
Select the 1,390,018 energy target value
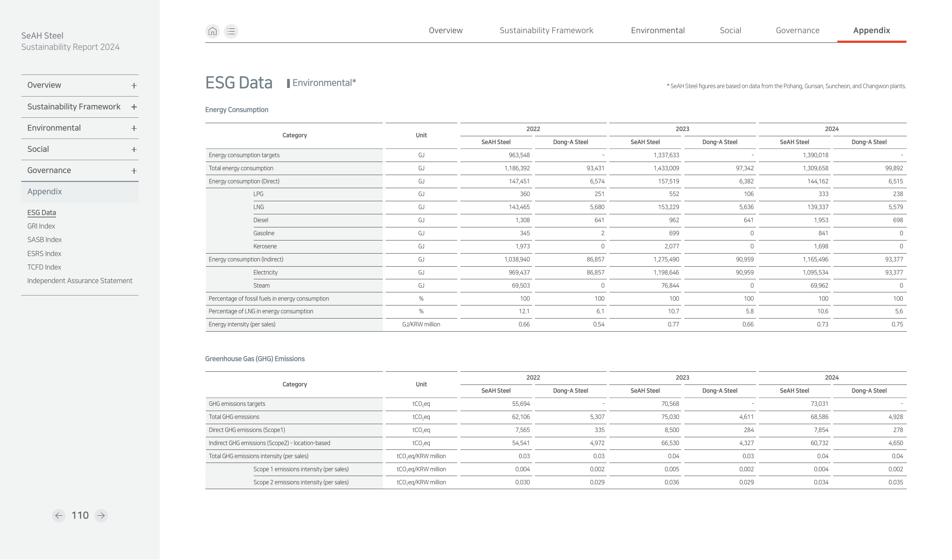tap(815, 155)
